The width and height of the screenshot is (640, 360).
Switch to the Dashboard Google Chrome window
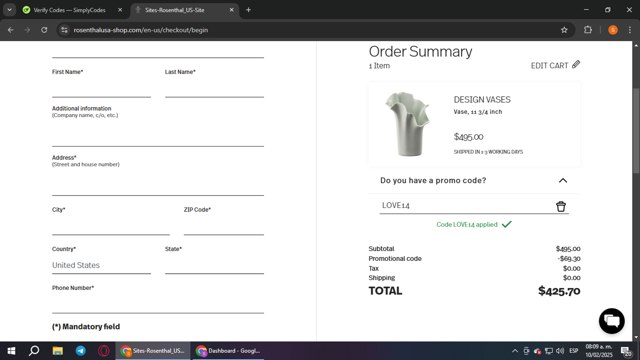point(228,351)
